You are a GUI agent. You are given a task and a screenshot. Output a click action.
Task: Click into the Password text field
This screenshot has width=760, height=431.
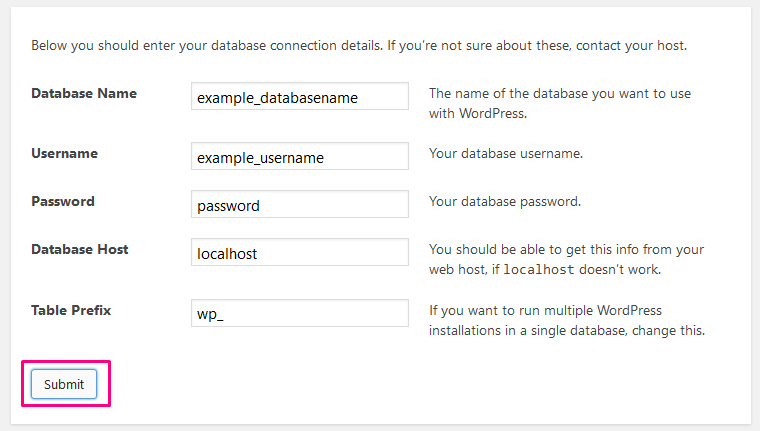(x=300, y=204)
